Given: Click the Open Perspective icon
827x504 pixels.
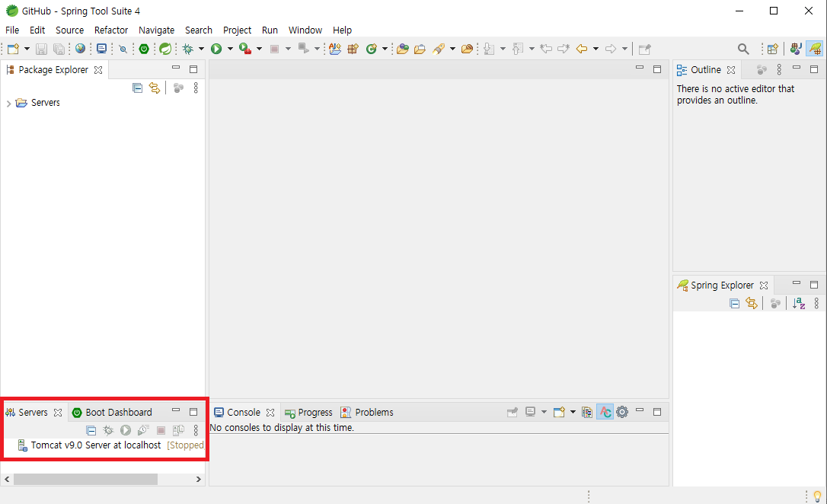Looking at the screenshot, I should [773, 49].
